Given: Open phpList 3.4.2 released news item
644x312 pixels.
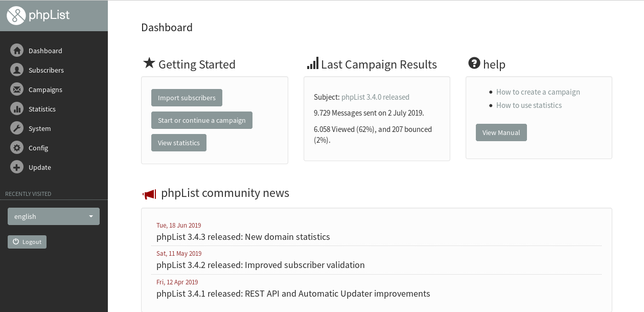Looking at the screenshot, I should pyautogui.click(x=261, y=265).
